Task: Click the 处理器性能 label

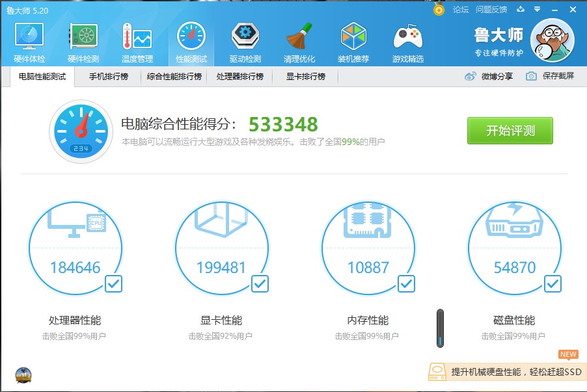Action: 75,320
